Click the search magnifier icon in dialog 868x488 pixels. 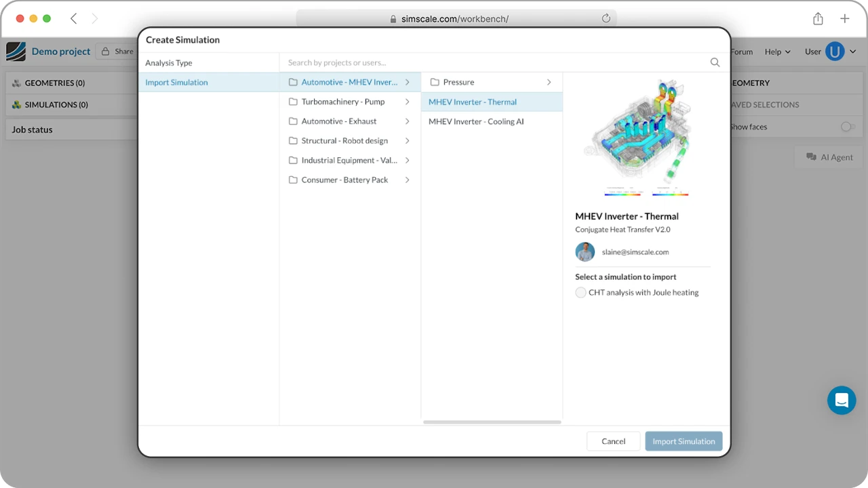(715, 62)
